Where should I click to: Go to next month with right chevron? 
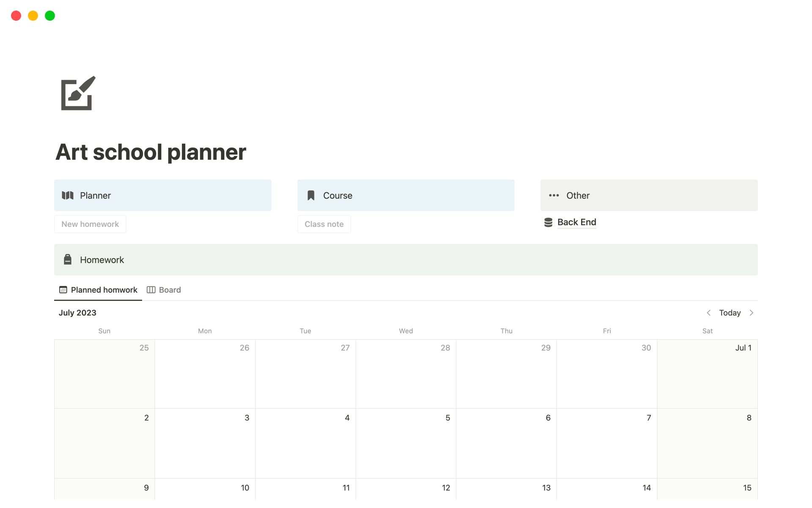tap(752, 313)
